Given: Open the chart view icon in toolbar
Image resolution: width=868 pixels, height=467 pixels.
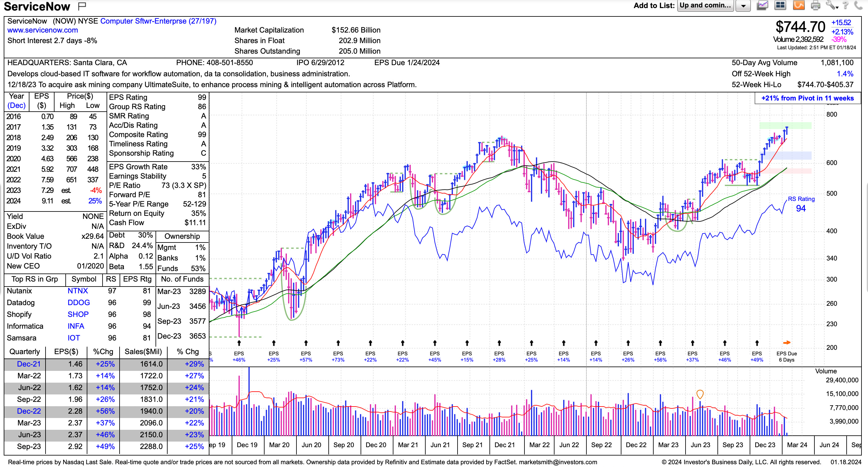Looking at the screenshot, I should pos(762,5).
